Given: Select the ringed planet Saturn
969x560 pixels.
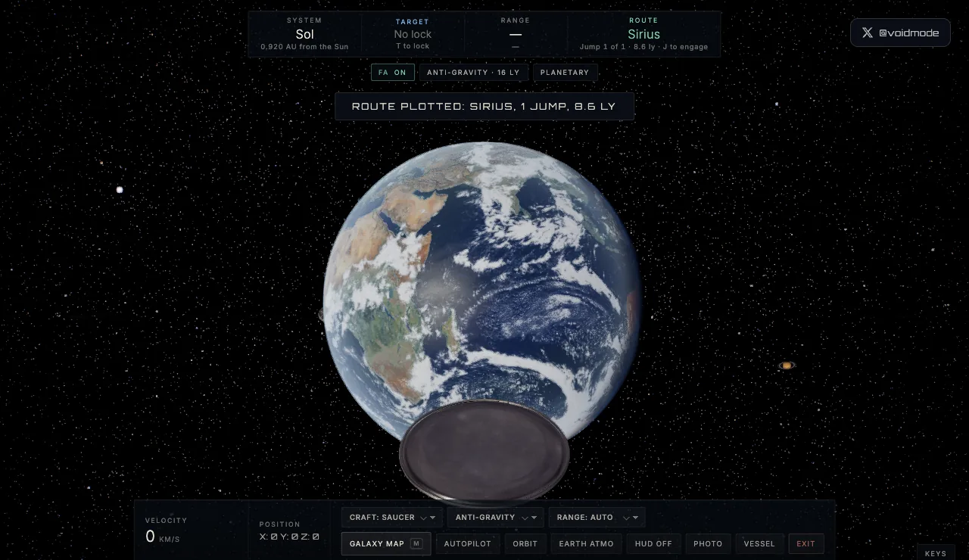Looking at the screenshot, I should (787, 366).
